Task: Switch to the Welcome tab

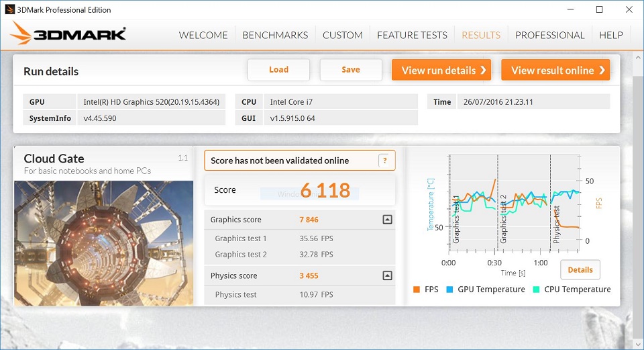Action: pyautogui.click(x=203, y=35)
